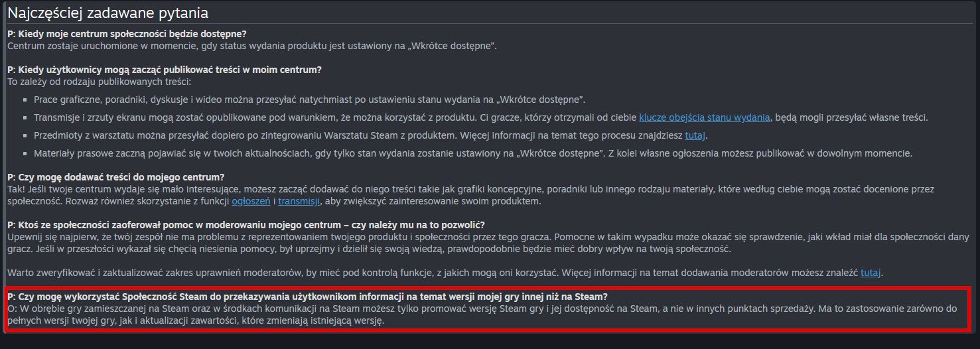
Task: Click answer text "Centrum zostaje uruchomione w momencie"
Action: 252,46
